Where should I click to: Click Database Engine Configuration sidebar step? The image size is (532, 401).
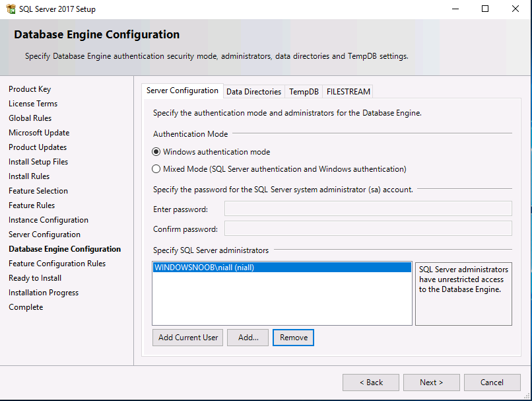pos(65,249)
